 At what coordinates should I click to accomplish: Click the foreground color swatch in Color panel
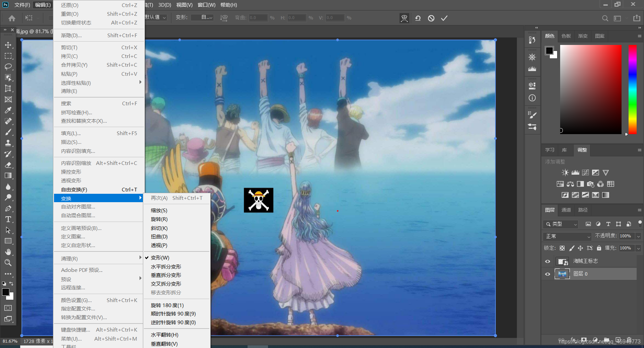[549, 51]
